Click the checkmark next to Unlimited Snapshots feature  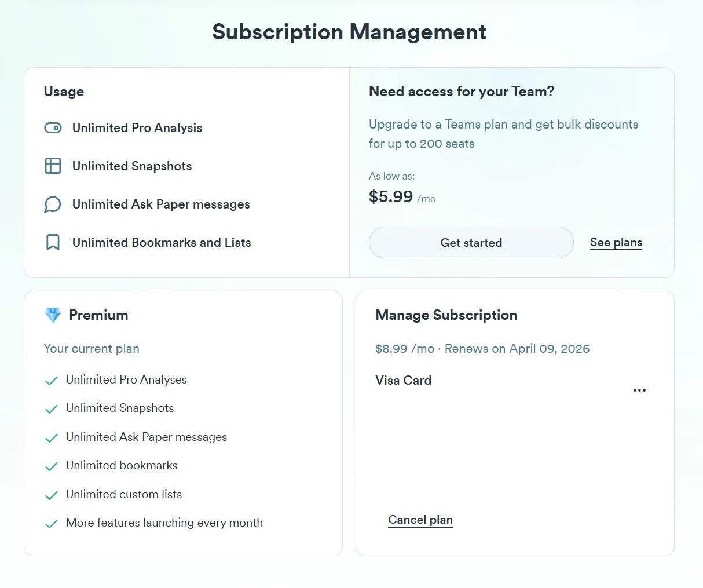(x=52, y=409)
